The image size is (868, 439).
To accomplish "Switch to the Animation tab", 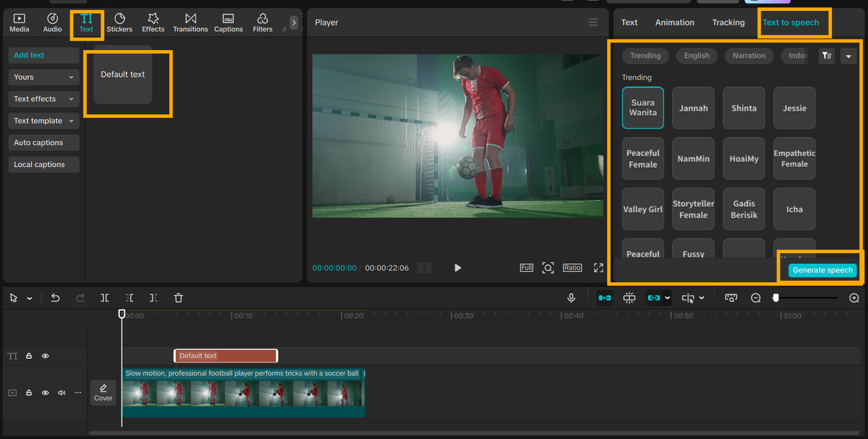I will pos(674,22).
